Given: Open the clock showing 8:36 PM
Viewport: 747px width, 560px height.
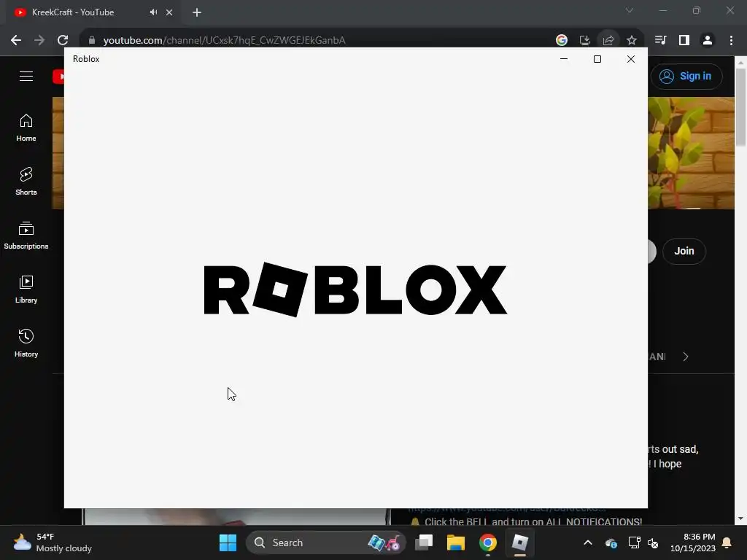Looking at the screenshot, I should pos(693,542).
